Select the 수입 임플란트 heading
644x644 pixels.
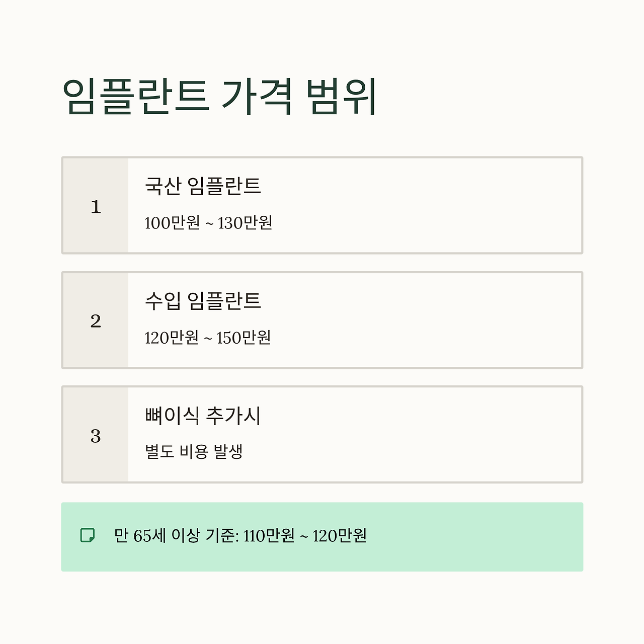[x=203, y=300]
